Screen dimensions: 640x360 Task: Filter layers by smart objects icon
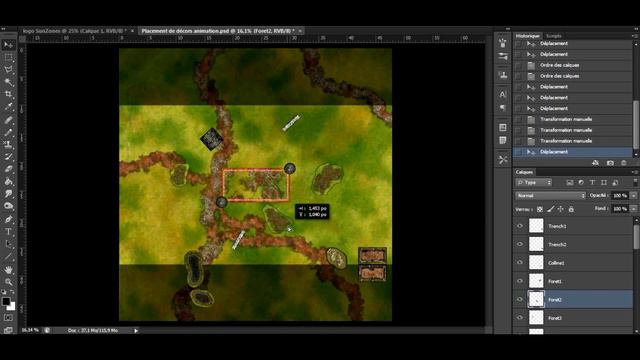(x=615, y=182)
